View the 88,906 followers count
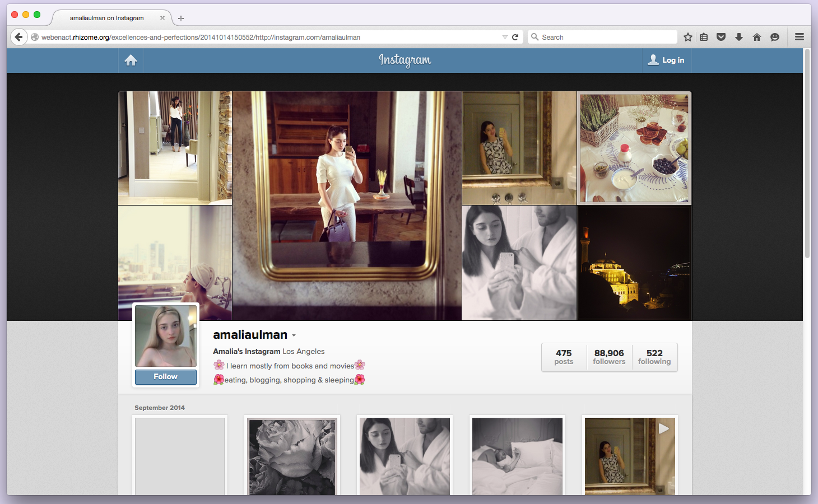 tap(609, 357)
